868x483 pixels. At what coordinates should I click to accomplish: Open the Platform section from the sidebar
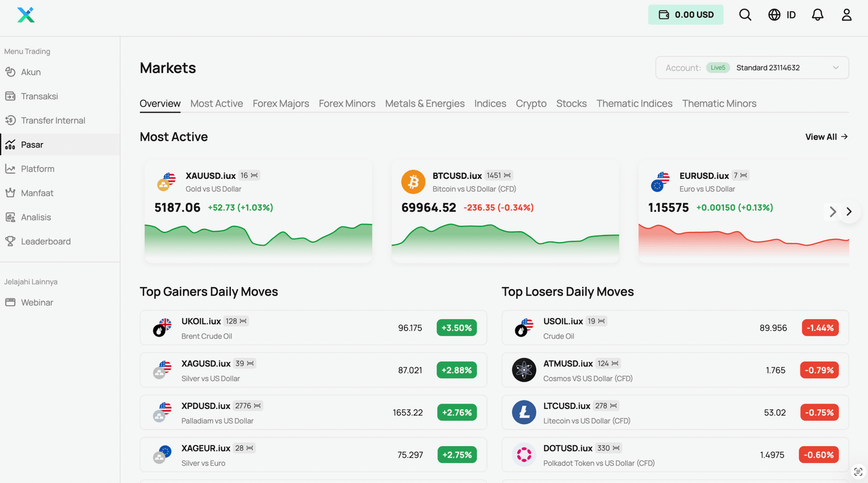tap(37, 169)
